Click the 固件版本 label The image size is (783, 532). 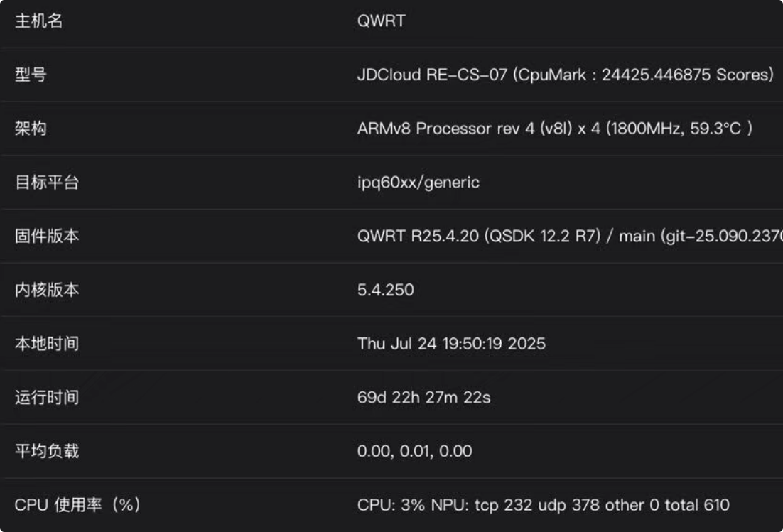point(47,237)
